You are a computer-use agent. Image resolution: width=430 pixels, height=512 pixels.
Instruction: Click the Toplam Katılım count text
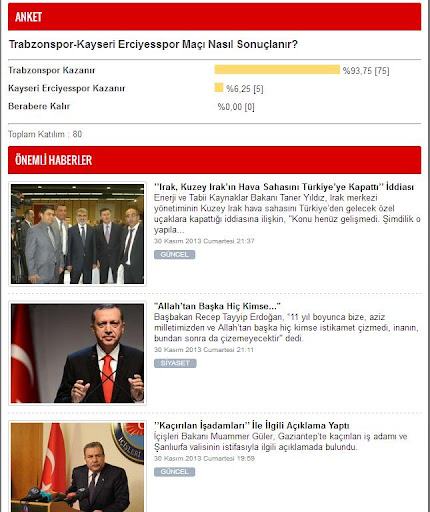[x=45, y=134]
